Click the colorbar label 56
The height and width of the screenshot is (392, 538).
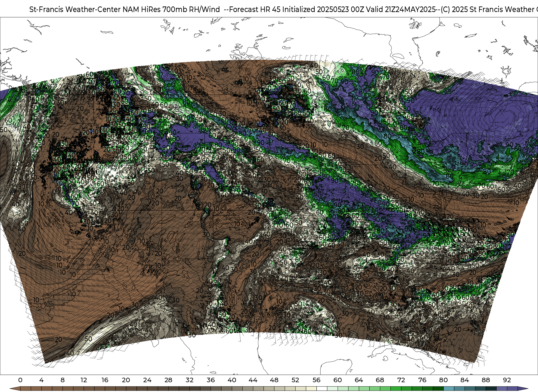click(x=316, y=380)
